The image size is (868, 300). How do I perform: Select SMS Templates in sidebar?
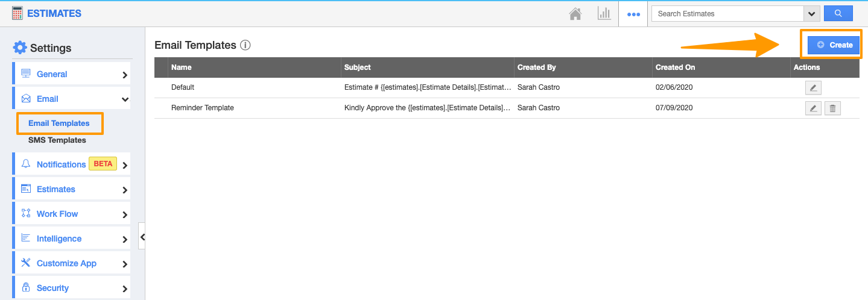click(57, 140)
